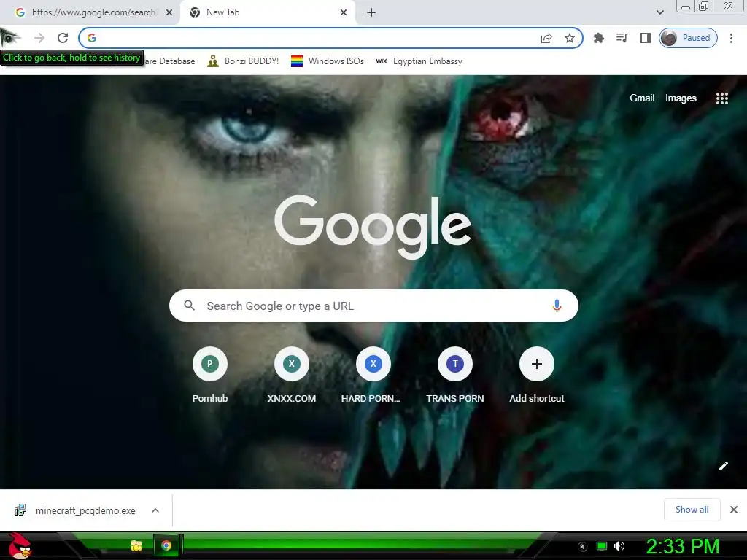This screenshot has width=747, height=560.
Task: Click the green network tray icon
Action: coord(602,546)
